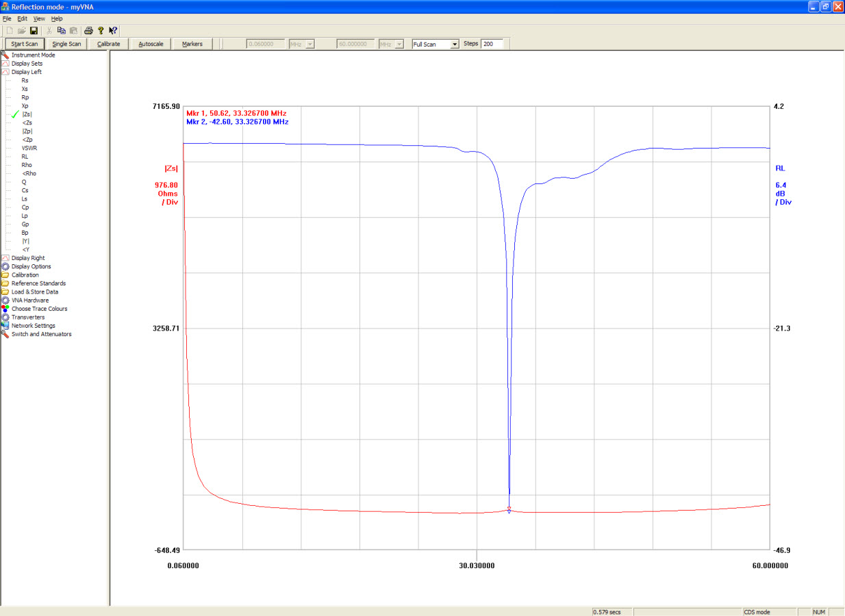Click the red |Zs| axis label
Image resolution: width=845 pixels, height=616 pixels.
point(171,168)
